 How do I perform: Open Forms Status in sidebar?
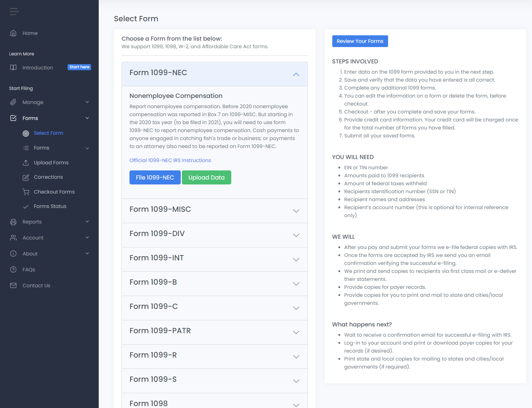point(50,206)
